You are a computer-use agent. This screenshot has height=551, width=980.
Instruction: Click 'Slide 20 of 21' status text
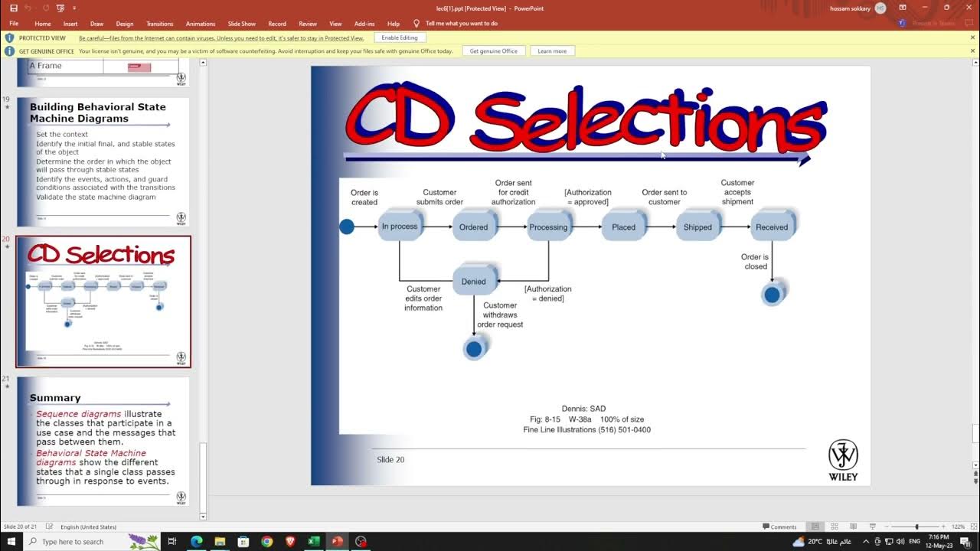pos(20,527)
